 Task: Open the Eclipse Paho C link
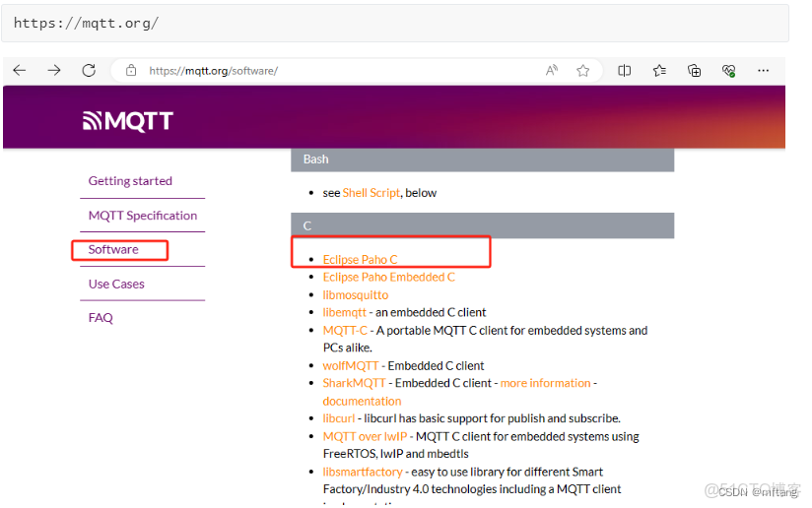[360, 260]
